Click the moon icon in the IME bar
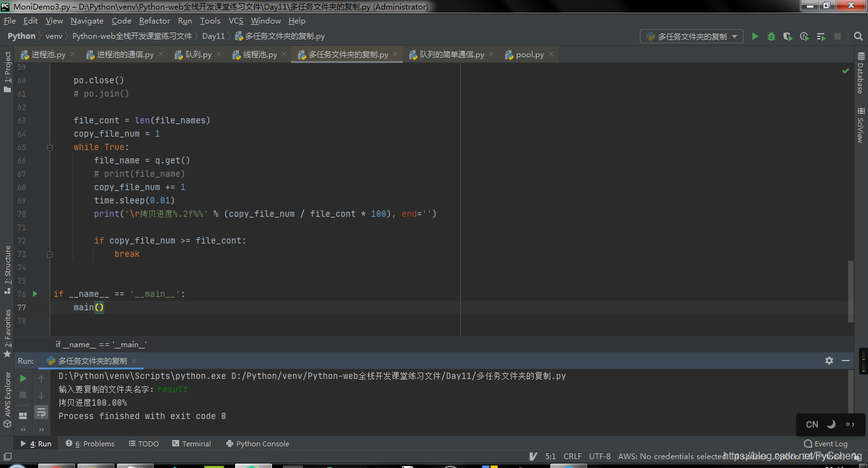Viewport: 868px width, 468px height. click(x=831, y=424)
